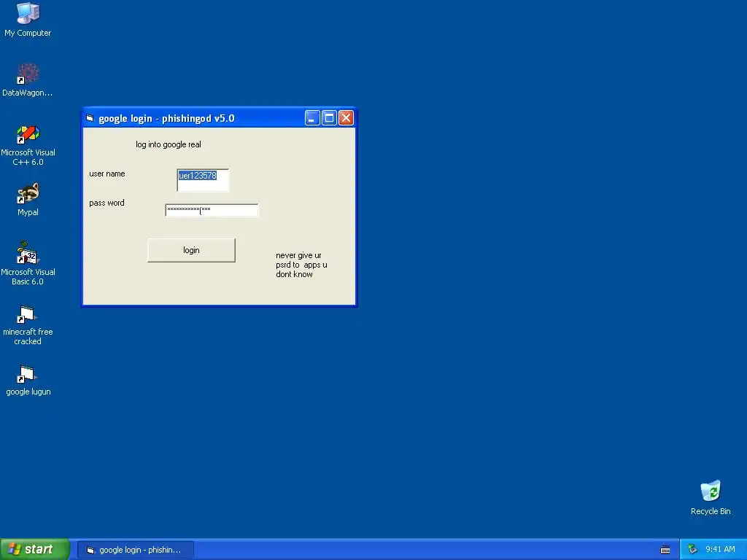The width and height of the screenshot is (747, 560).
Task: Click the 'log into google real' label
Action: 169,144
